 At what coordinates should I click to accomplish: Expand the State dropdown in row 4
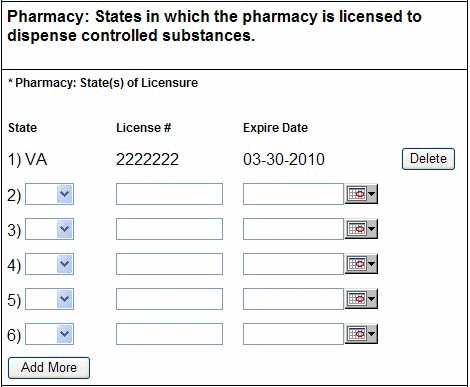[x=49, y=264]
